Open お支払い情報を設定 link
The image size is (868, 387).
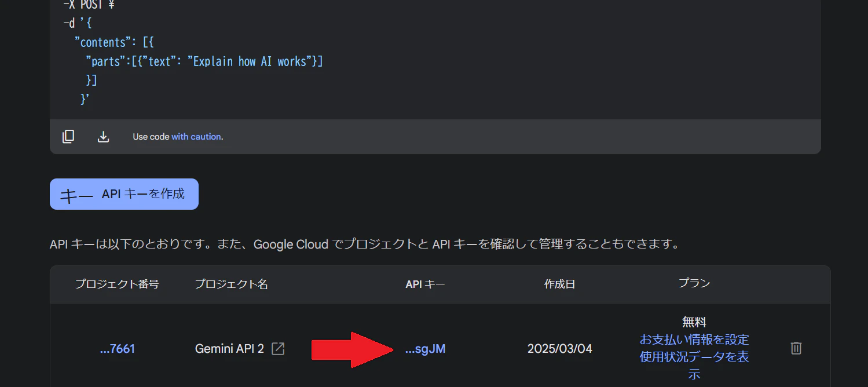[694, 339]
